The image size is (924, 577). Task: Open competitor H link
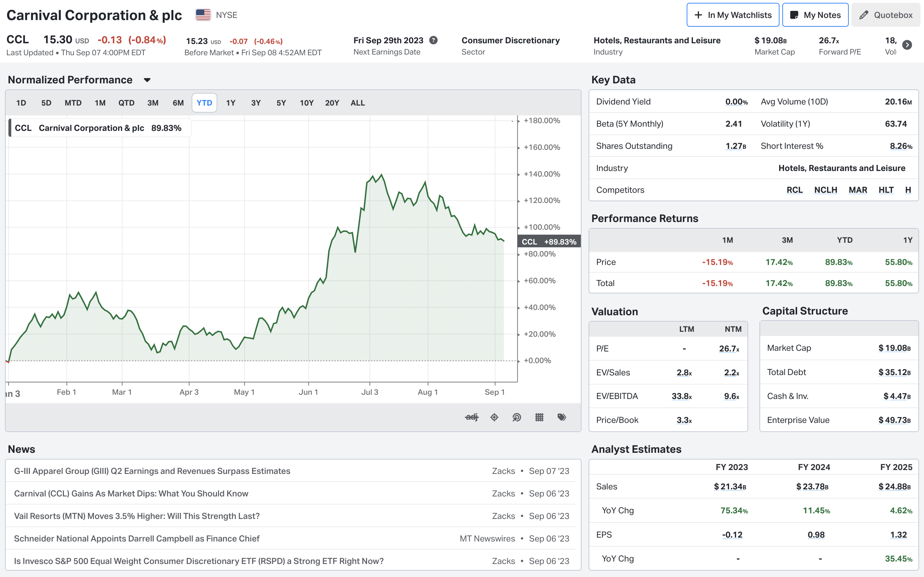908,190
